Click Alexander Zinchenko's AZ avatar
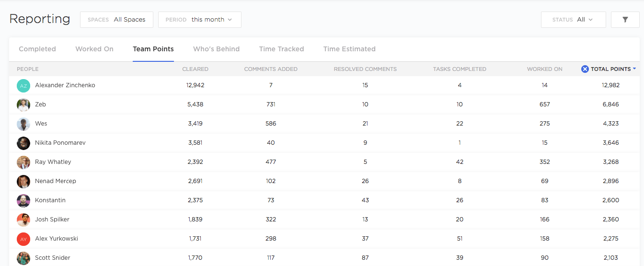This screenshot has width=644, height=266. click(x=23, y=85)
